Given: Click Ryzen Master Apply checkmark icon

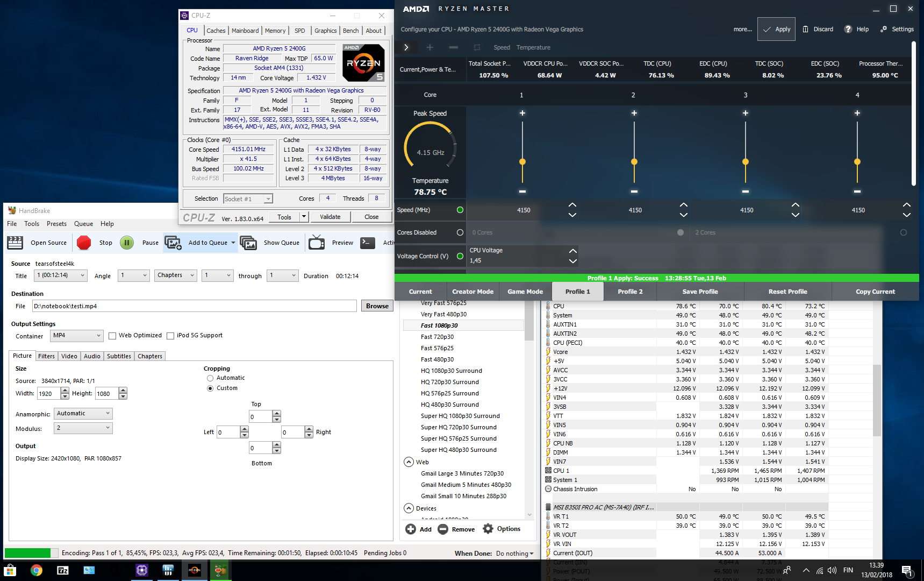Looking at the screenshot, I should pos(767,29).
